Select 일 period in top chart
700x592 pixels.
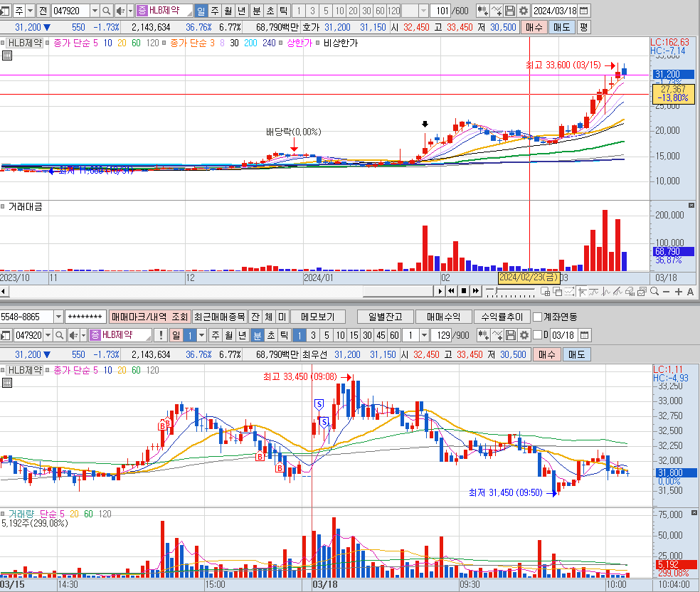click(x=201, y=11)
